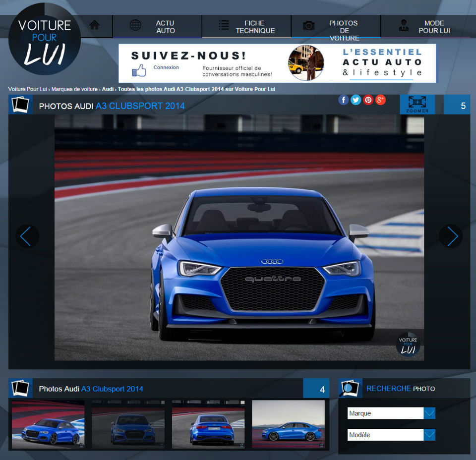The image size is (476, 460).
Task: Open the Voiture Pour Lui logo homepage
Action: click(45, 39)
